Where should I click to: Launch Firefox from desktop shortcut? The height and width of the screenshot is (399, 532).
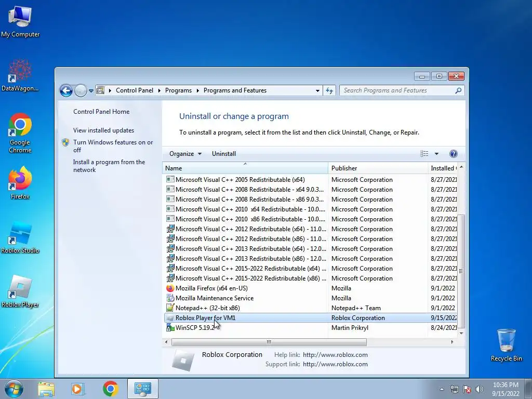(x=20, y=182)
